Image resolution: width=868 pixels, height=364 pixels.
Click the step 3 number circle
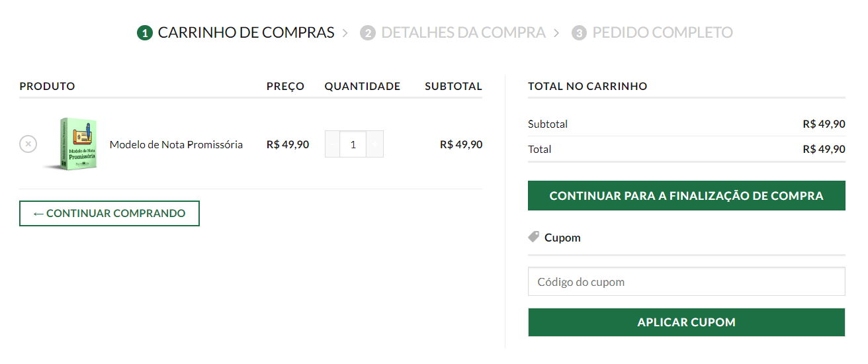(579, 33)
